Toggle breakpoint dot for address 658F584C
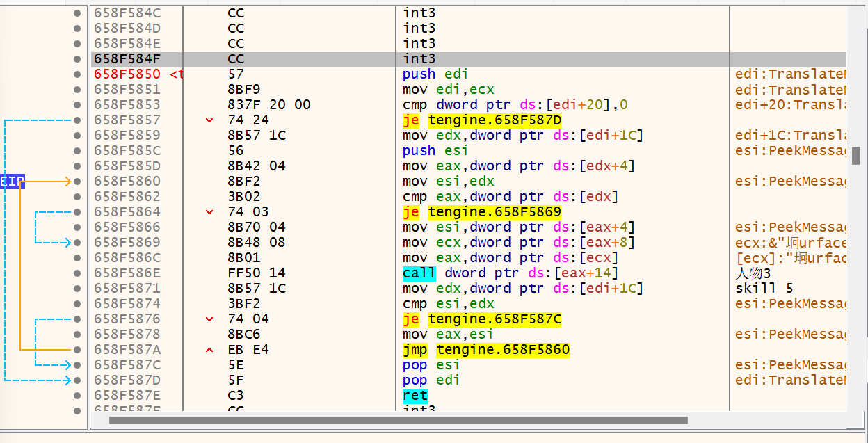The height and width of the screenshot is (443, 868). 77,13
